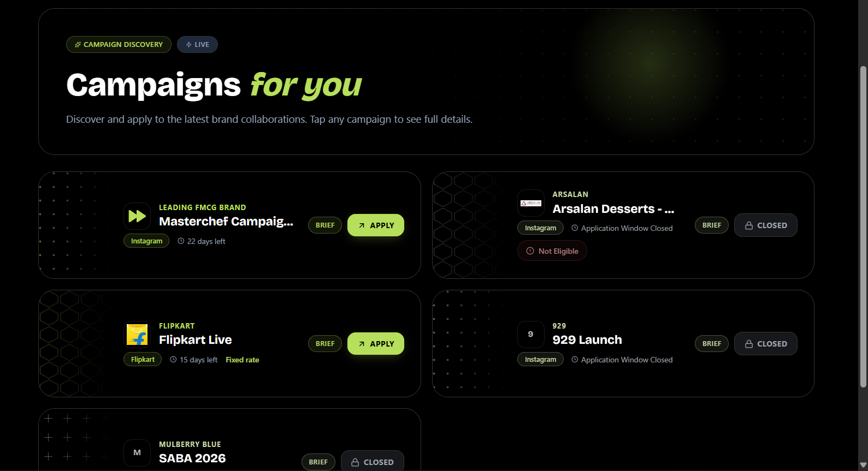Click 'LEADING FMCG BRAND' label
Screen dimensions: 868x471
203,207
